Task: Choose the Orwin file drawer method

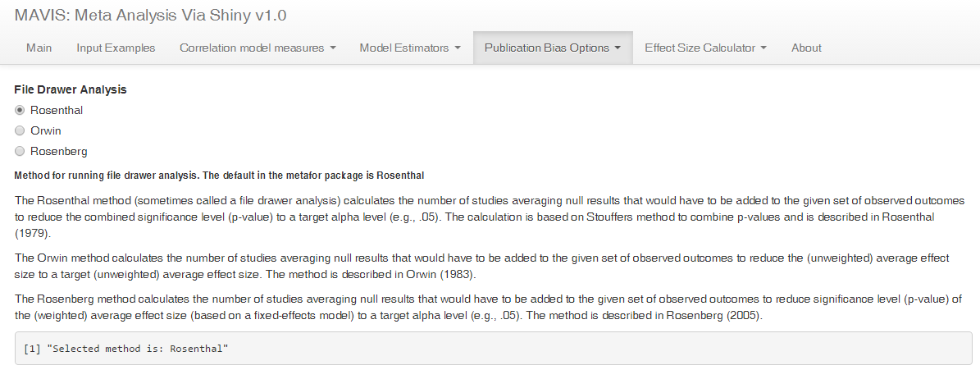Action: [x=20, y=130]
